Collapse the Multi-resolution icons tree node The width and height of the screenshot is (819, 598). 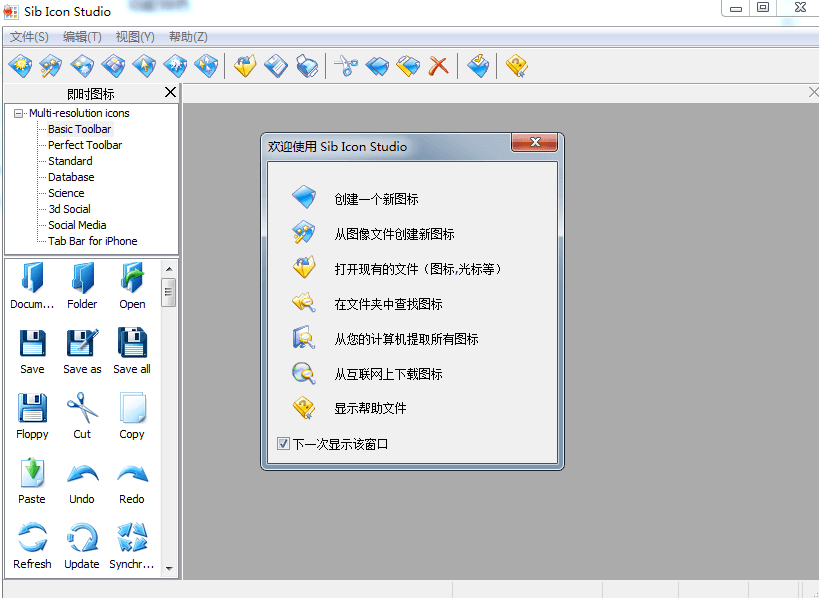[x=18, y=113]
